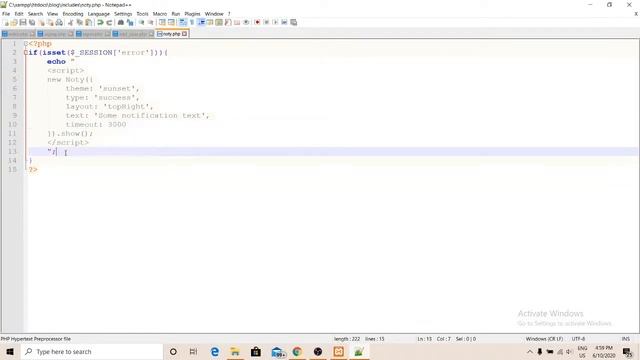Open the Run menu
Image resolution: width=640 pixels, height=360 pixels.
[176, 14]
